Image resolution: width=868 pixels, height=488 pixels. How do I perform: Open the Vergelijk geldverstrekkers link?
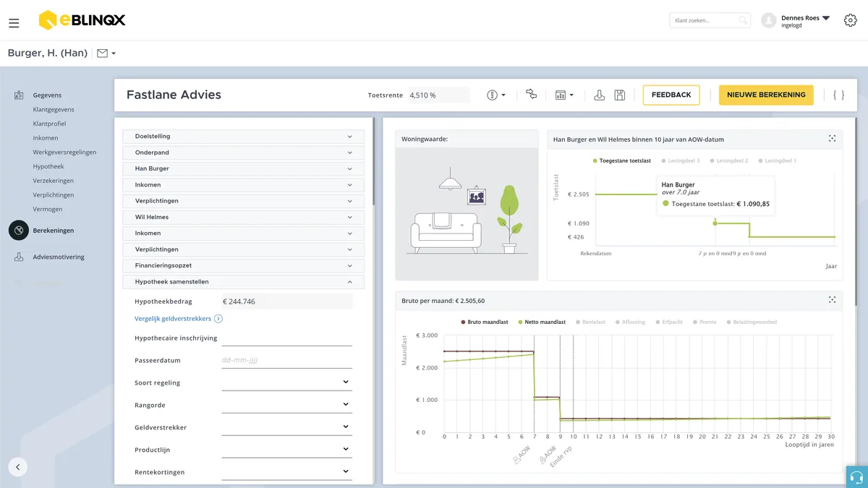[x=179, y=318]
